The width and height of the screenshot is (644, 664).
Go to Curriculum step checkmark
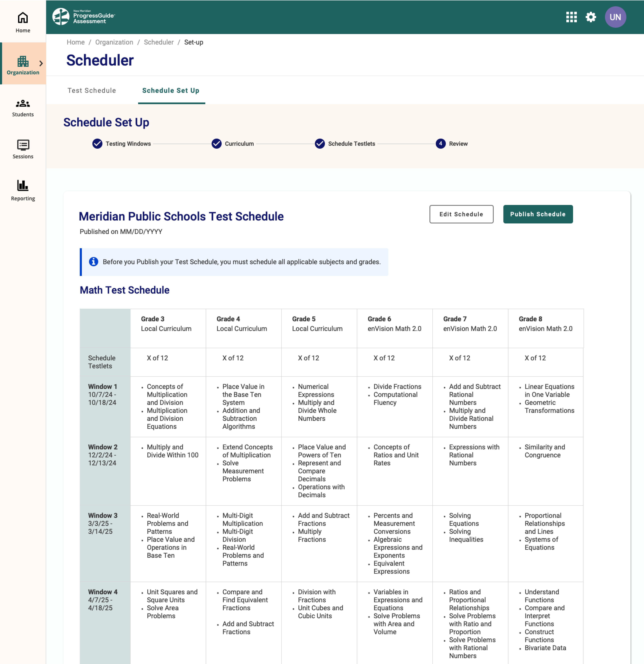click(x=216, y=144)
